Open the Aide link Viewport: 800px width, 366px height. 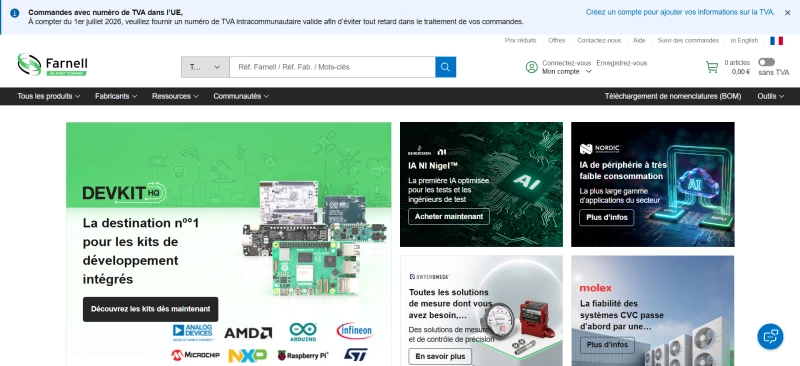639,40
